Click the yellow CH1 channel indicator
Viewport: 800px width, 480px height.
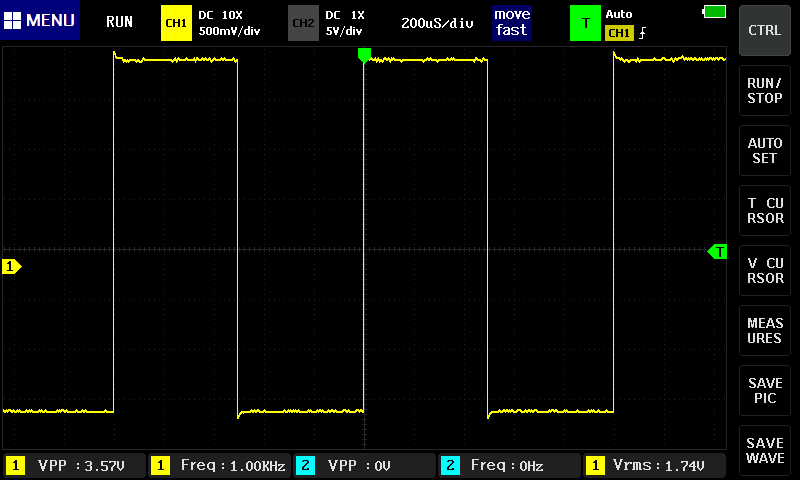click(176, 22)
